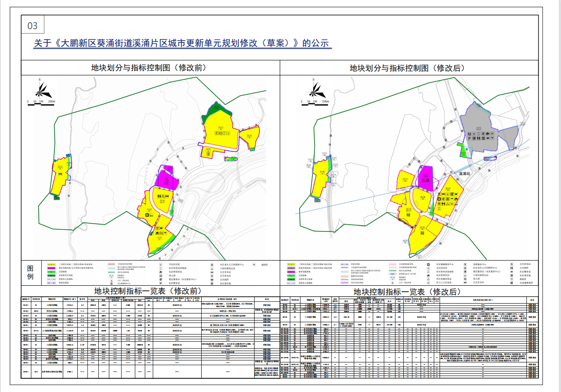Click the 社区健康服务中心 cross icon in the 修改后 legend
The height and width of the screenshot is (392, 561).
tap(428, 265)
